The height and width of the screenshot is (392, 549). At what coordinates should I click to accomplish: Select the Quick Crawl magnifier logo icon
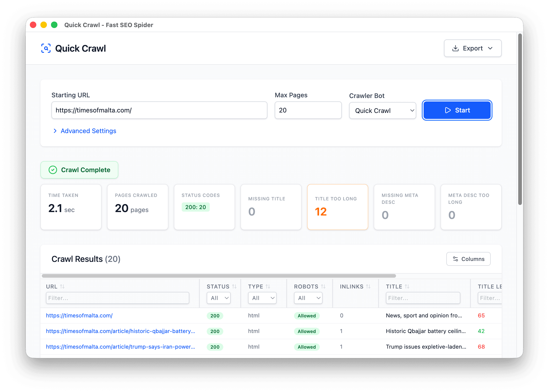tap(46, 48)
